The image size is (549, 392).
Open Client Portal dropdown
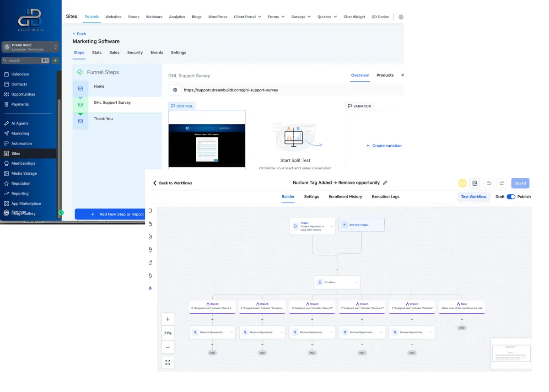point(248,17)
